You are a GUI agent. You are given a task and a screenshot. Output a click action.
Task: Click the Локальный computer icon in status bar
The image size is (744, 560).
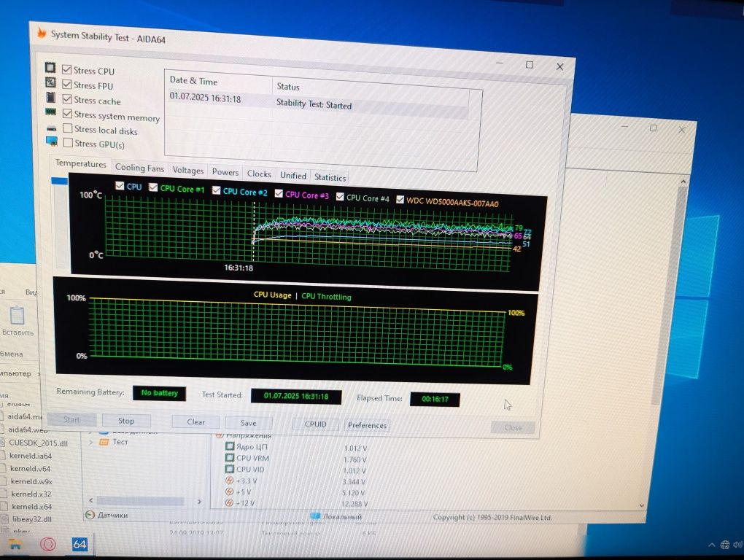pos(314,516)
